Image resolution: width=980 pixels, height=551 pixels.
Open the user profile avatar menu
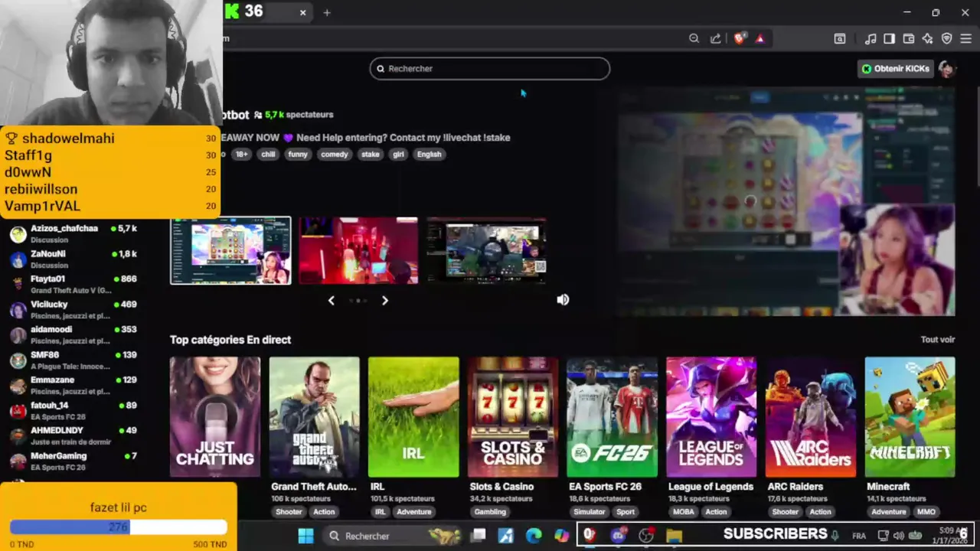[947, 68]
